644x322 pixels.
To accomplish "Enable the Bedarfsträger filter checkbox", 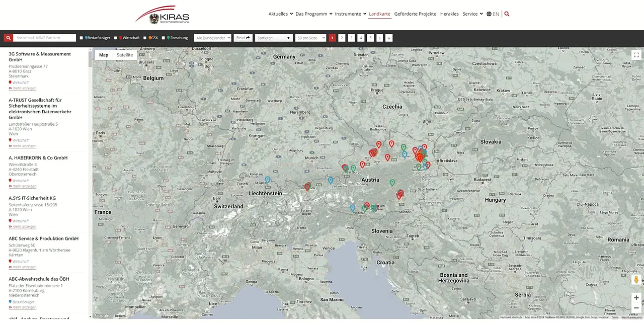I will (x=82, y=38).
